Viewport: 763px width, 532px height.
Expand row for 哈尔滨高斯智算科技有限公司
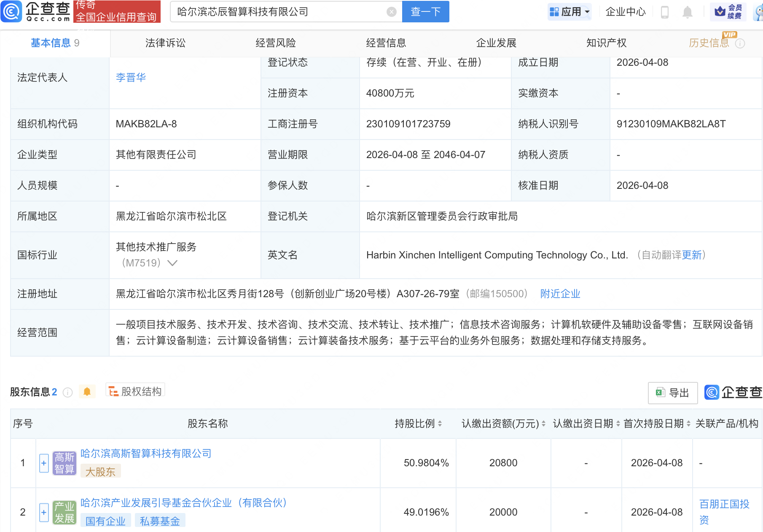44,463
